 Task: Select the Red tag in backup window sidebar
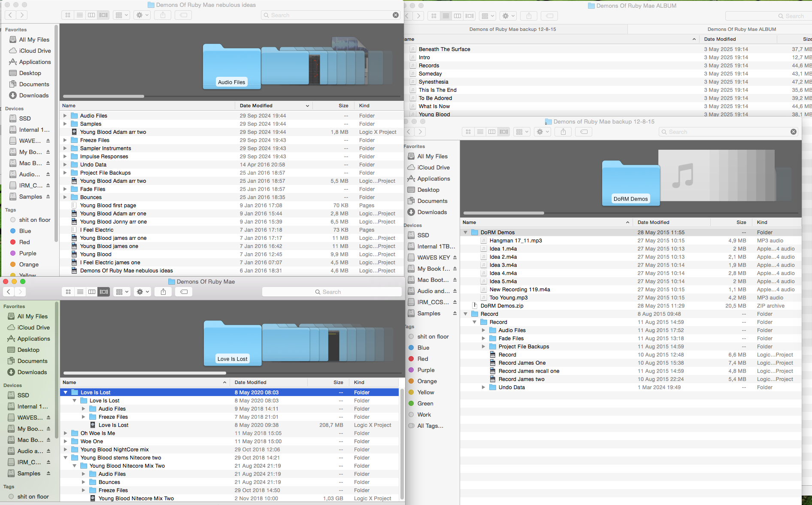[x=423, y=359]
